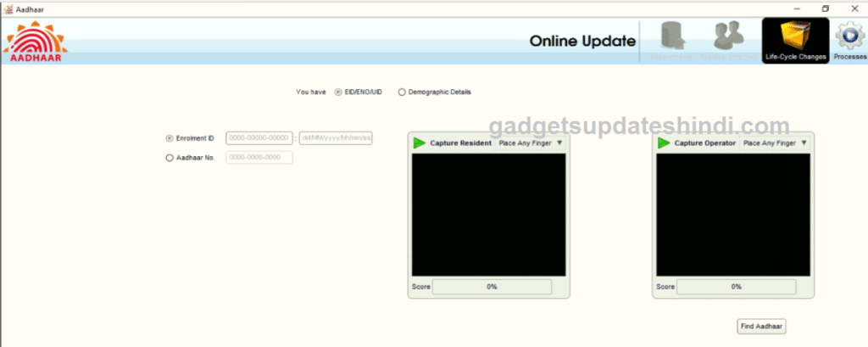Click the Enrolment ID number field
This screenshot has height=347, width=868.
(259, 138)
